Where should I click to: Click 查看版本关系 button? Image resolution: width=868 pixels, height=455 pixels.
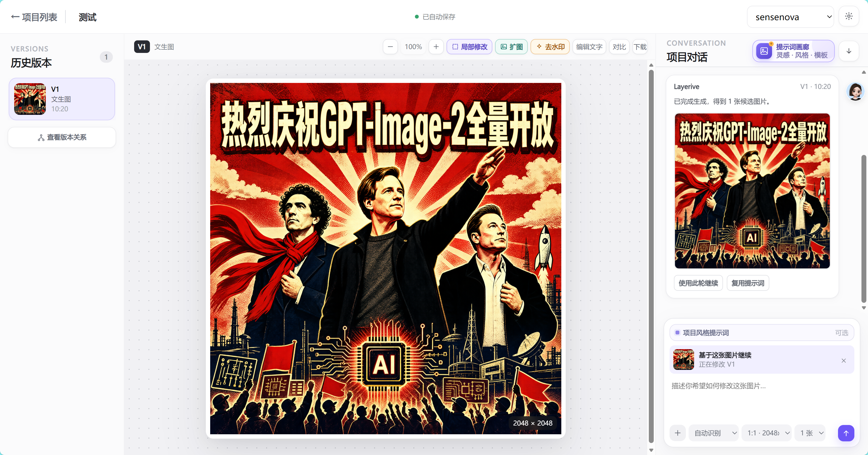pyautogui.click(x=62, y=137)
